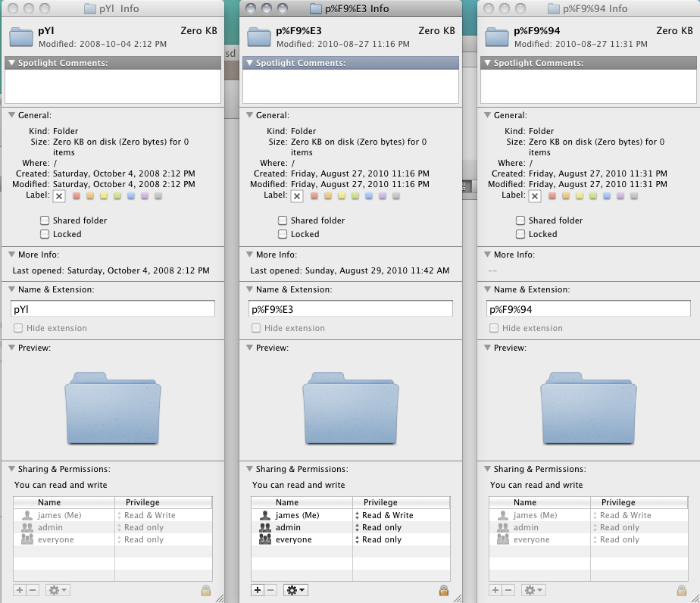Open the gear action menu in p%F9%94 Info

pos(533,591)
